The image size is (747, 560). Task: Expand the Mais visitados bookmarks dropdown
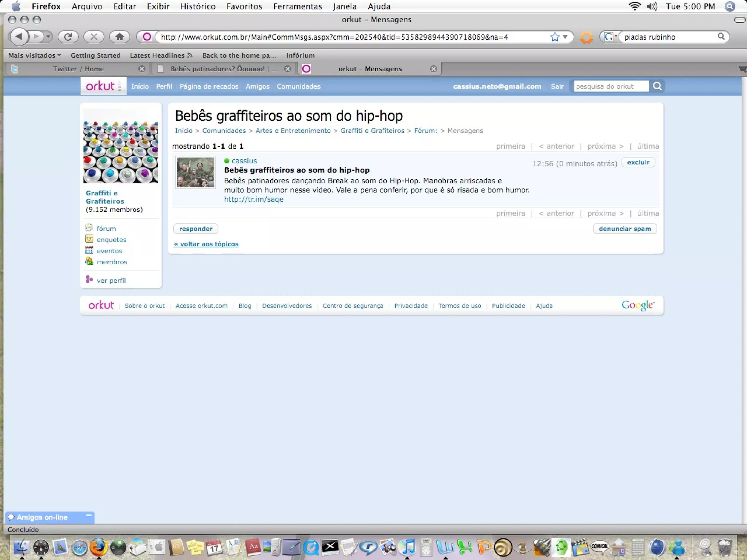pyautogui.click(x=35, y=55)
